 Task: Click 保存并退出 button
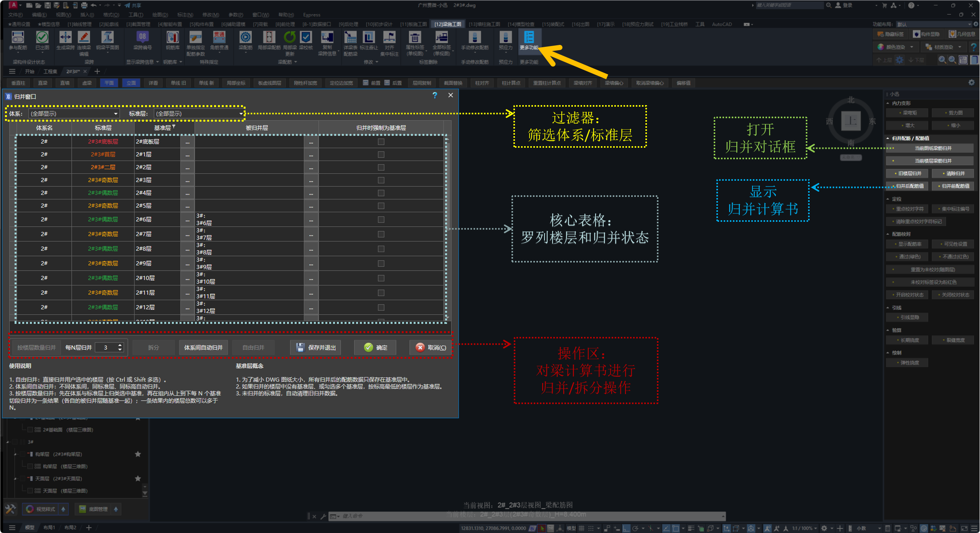316,347
